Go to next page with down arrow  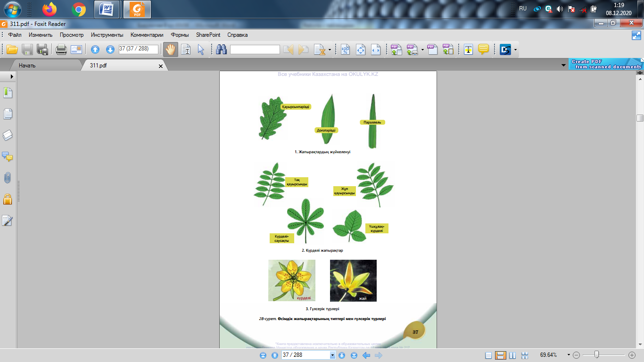(110, 49)
